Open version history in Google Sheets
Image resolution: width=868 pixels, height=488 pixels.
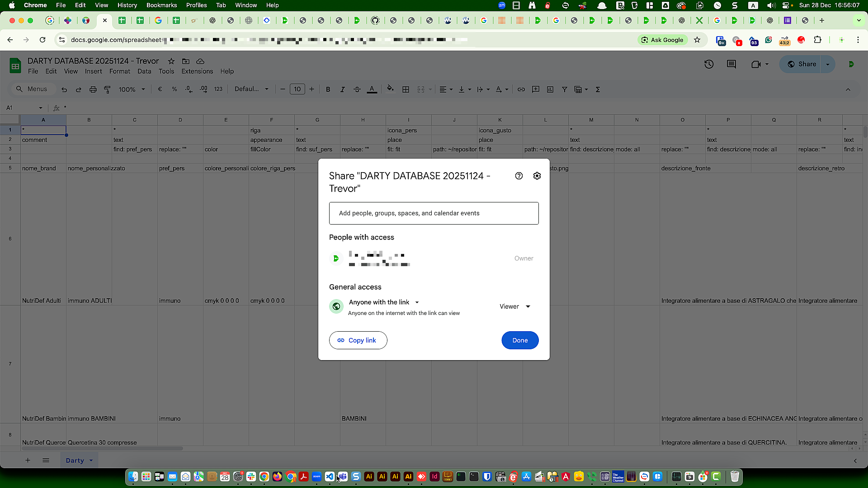[x=709, y=64]
